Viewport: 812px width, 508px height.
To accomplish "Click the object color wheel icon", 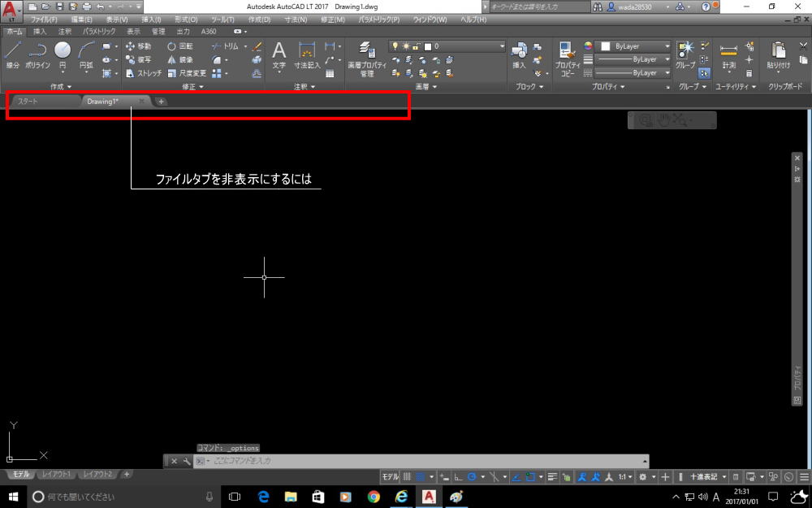I will coord(588,46).
